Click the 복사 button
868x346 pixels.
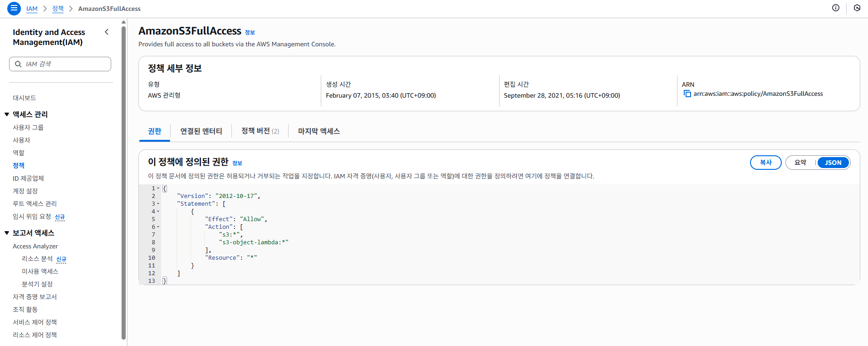pyautogui.click(x=766, y=163)
